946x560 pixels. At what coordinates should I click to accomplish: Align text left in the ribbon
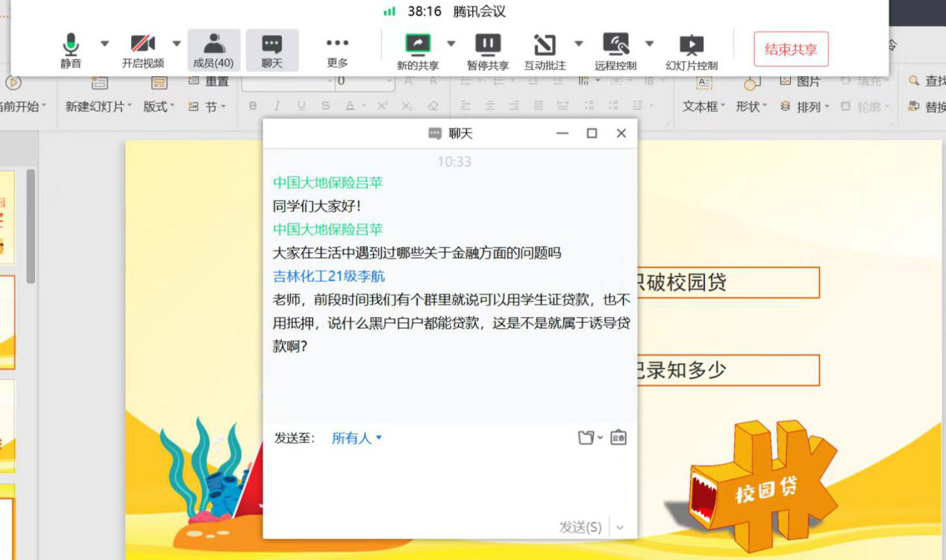(465, 107)
